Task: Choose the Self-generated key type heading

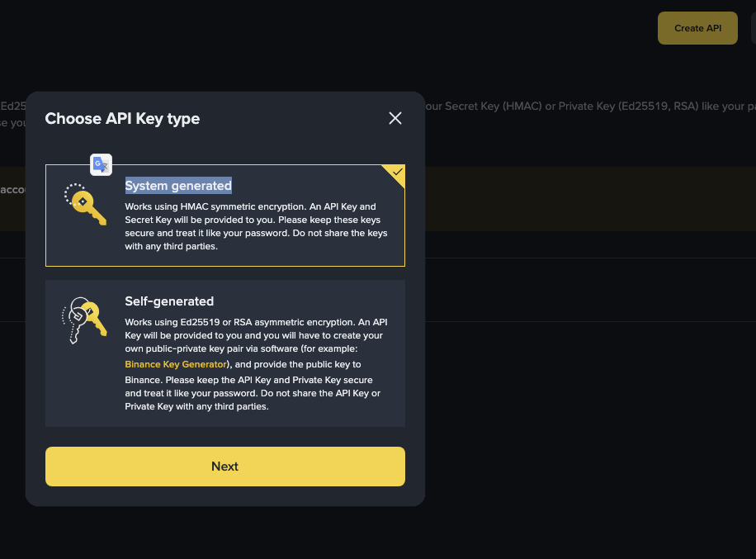Action: [x=169, y=301]
